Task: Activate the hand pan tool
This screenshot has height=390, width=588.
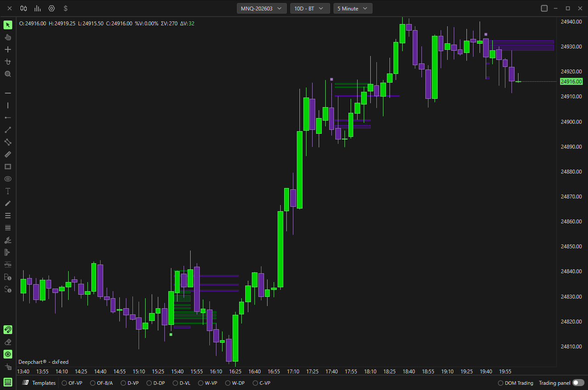Action: 8,37
